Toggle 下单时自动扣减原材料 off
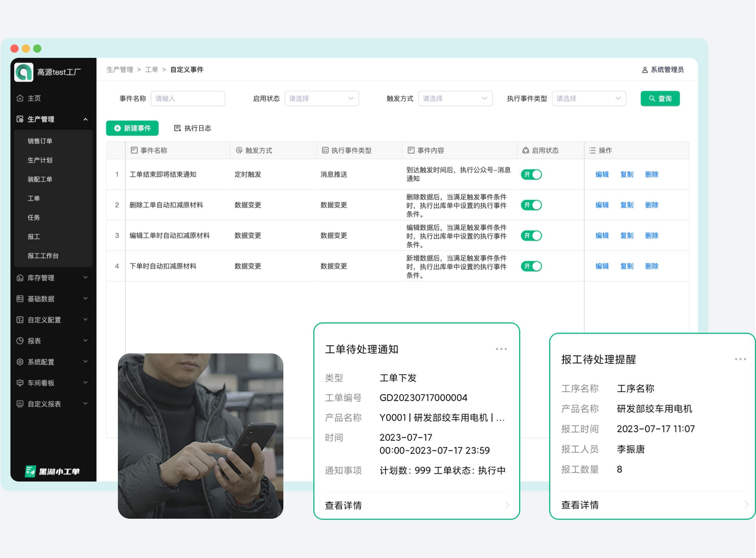This screenshot has height=558, width=756. (531, 266)
